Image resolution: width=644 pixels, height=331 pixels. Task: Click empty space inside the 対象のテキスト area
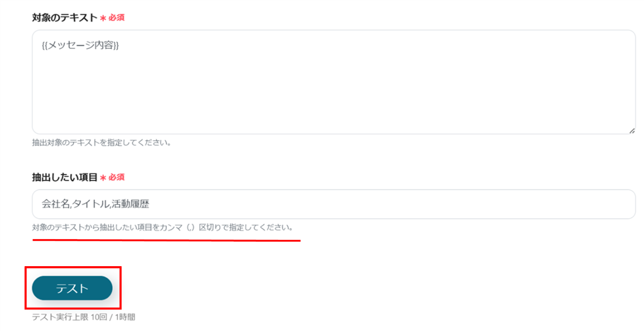(334, 93)
